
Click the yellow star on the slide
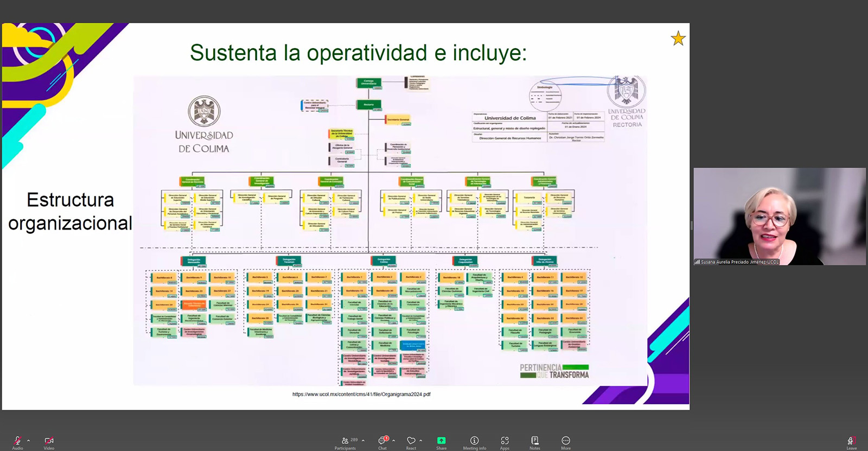click(x=678, y=39)
